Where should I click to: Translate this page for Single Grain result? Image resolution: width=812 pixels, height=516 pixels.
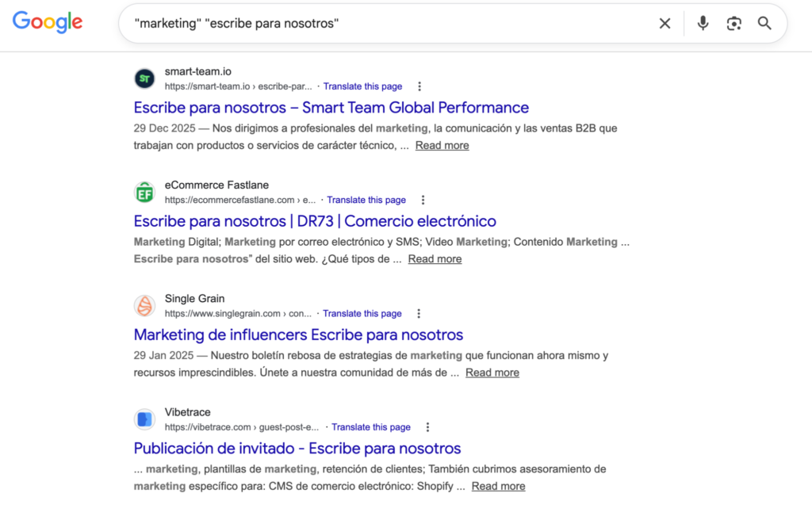pyautogui.click(x=362, y=313)
